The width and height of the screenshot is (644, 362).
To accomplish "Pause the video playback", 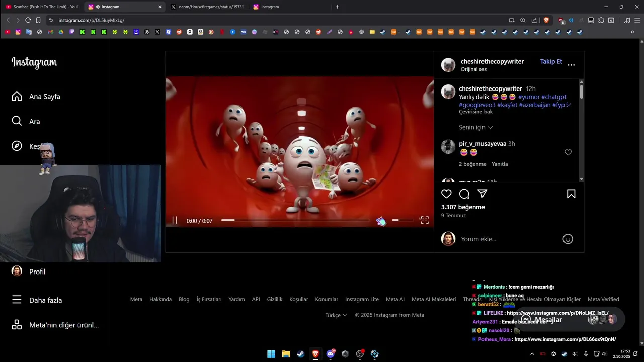I will click(x=175, y=220).
